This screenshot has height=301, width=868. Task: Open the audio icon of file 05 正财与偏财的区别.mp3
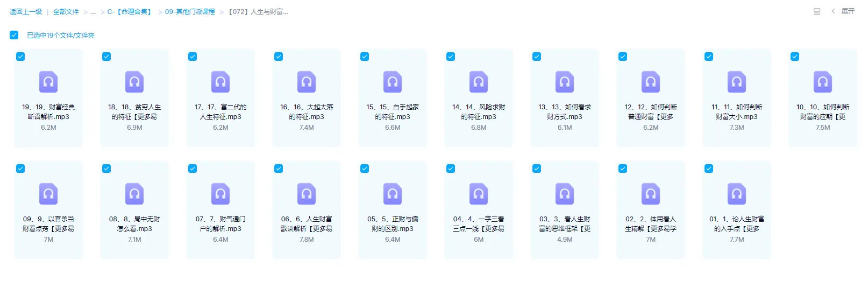click(393, 194)
